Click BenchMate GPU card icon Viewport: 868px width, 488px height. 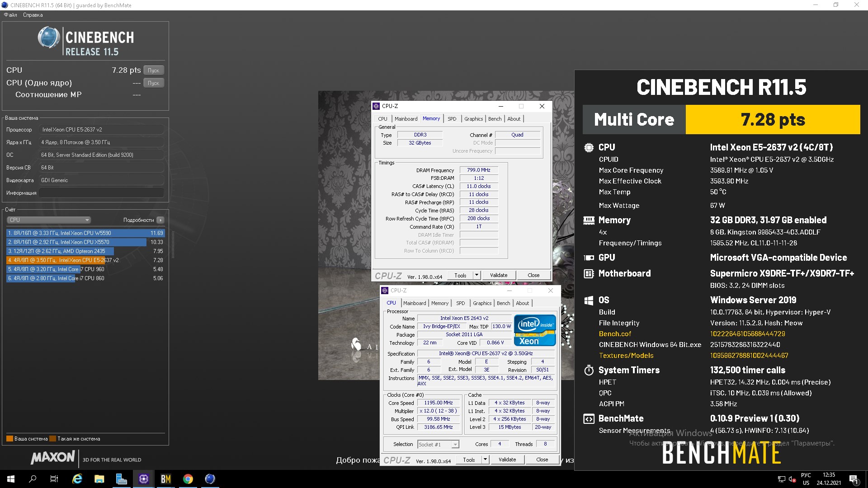pyautogui.click(x=589, y=258)
